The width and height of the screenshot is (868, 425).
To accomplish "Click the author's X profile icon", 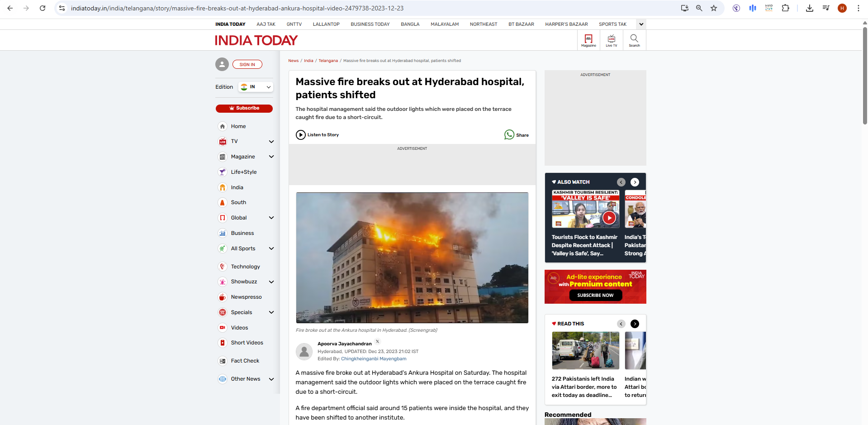I will tap(378, 342).
